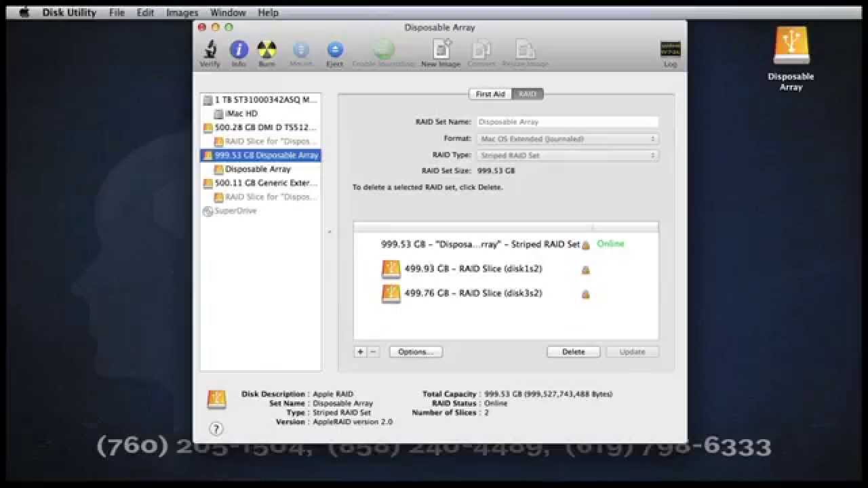Select the 499.76 GB RAID Slice disk3s2 icon
This screenshot has height=488, width=868.
pos(391,293)
